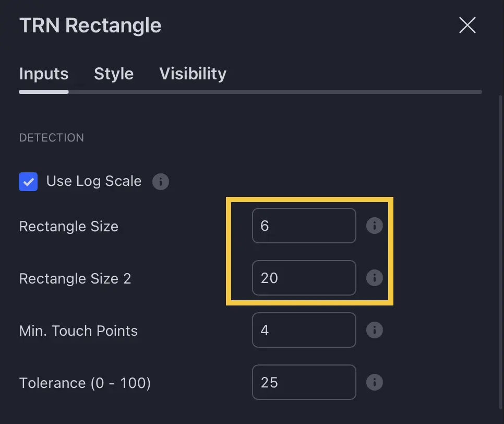
Task: Select the Inputs tab
Action: tap(43, 74)
